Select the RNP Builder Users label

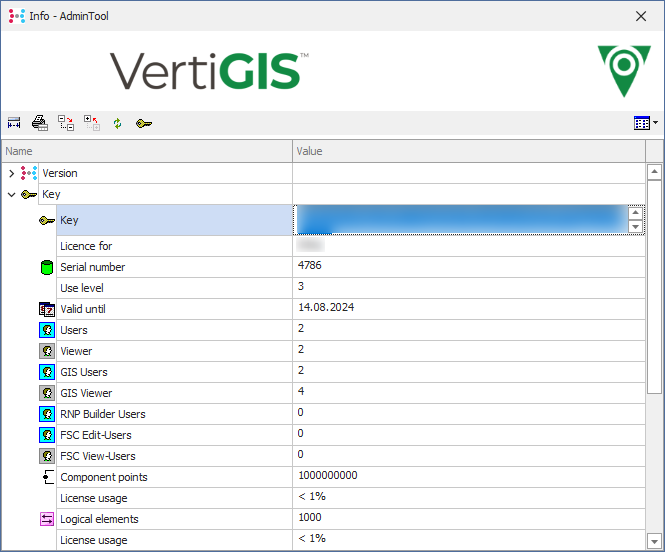[103, 414]
